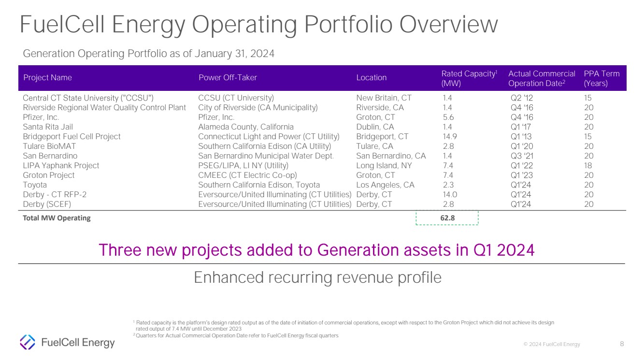Viewport: 644px width, 362px height.
Task: Click the 14.9 rated capacity value
Action: tap(450, 137)
